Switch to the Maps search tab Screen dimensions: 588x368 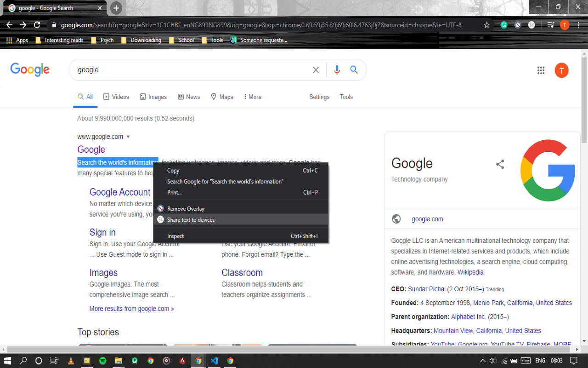tap(222, 97)
